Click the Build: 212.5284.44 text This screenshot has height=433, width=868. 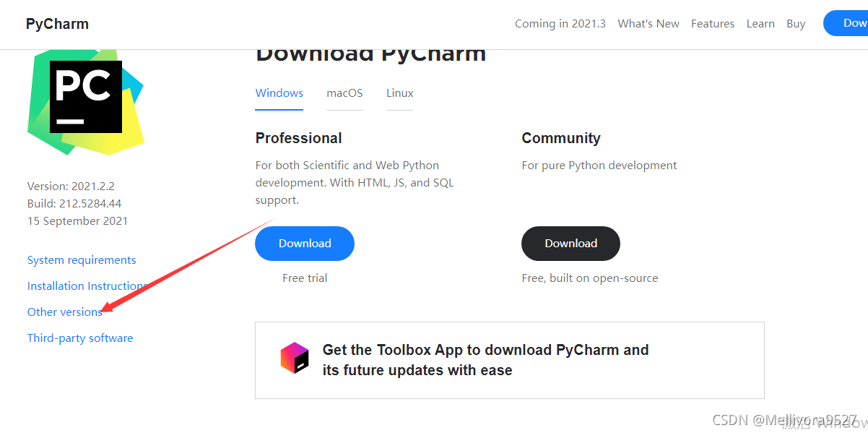(x=74, y=204)
